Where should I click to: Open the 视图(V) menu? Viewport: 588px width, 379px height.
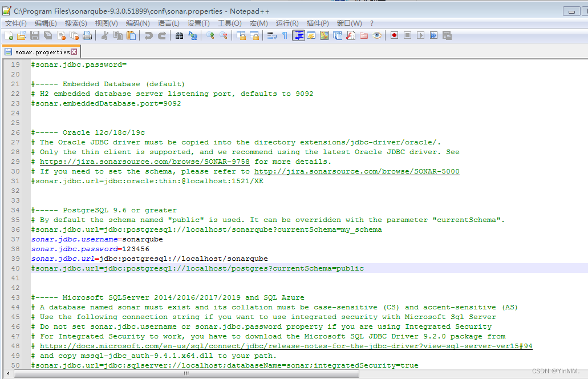(107, 23)
